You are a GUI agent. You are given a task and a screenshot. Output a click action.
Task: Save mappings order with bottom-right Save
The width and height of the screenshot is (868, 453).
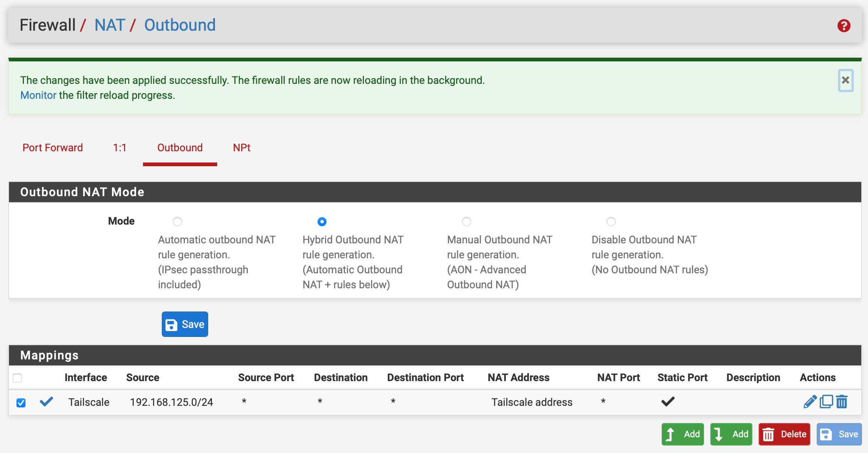click(839, 434)
